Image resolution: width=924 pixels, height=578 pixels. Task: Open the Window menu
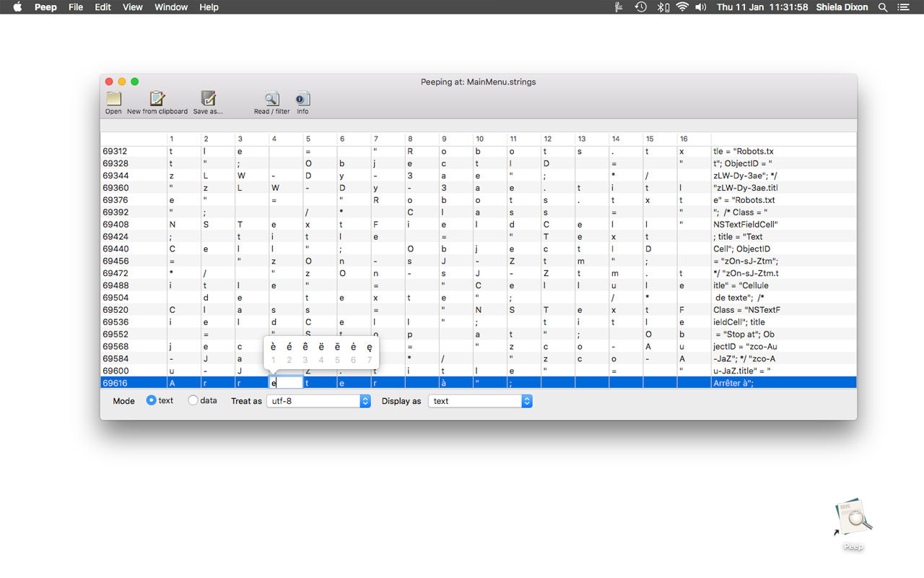click(171, 7)
